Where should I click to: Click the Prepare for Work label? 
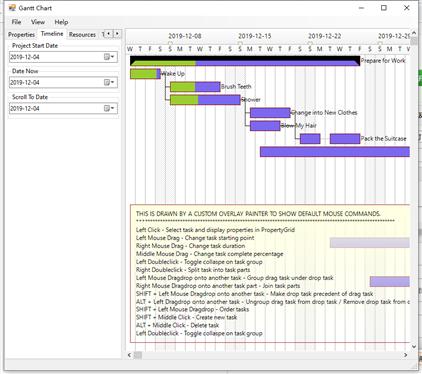click(x=383, y=61)
